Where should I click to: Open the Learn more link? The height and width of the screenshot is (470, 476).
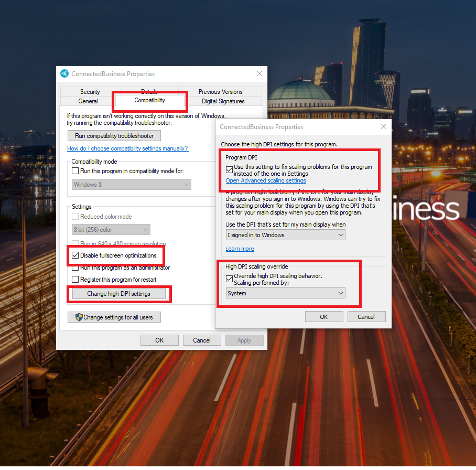[x=240, y=249]
